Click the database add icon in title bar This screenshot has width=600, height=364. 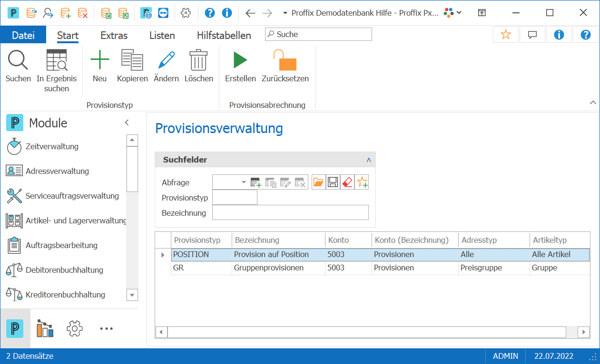(x=65, y=13)
